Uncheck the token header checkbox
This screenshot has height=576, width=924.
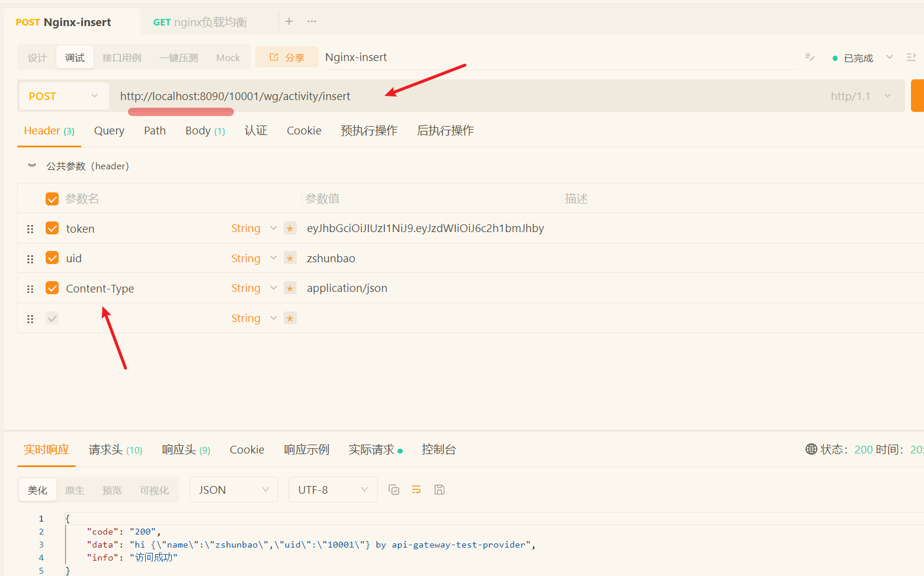[52, 229]
